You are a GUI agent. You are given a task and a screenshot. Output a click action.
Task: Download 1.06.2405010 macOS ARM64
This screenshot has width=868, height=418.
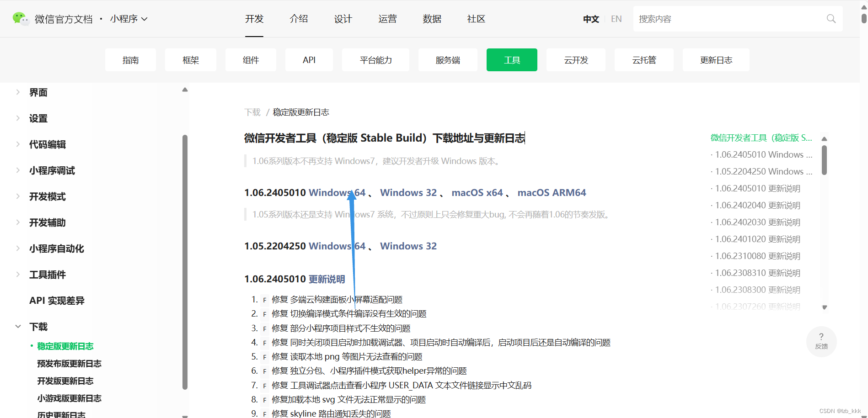(x=552, y=193)
